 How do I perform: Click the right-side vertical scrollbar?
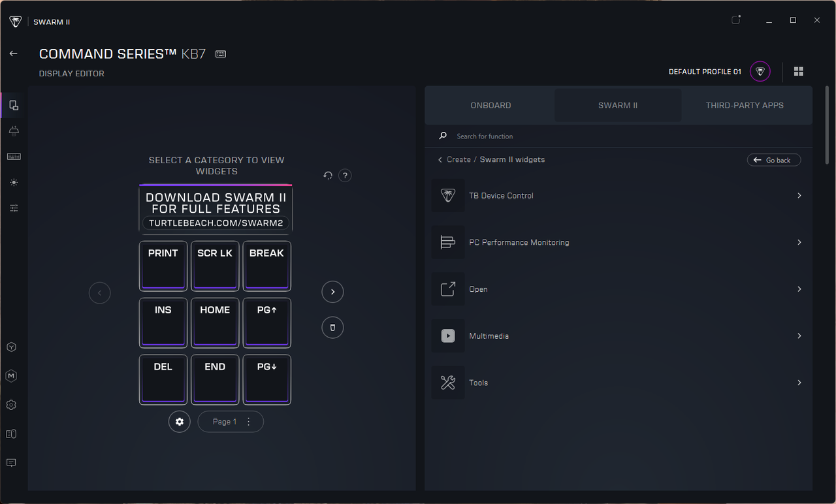pyautogui.click(x=828, y=125)
